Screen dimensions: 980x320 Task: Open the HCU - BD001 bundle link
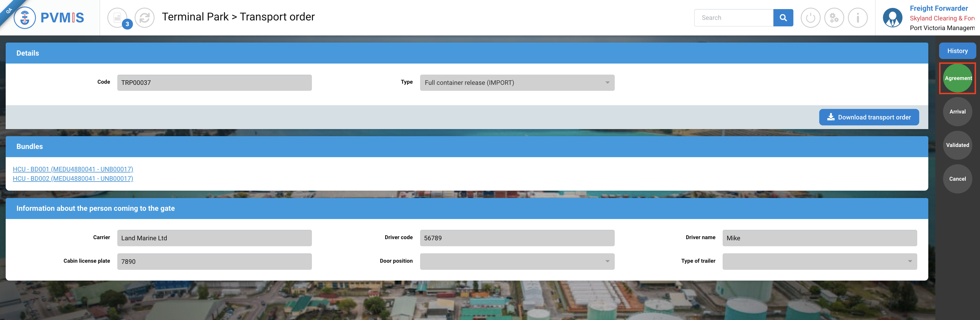coord(73,169)
